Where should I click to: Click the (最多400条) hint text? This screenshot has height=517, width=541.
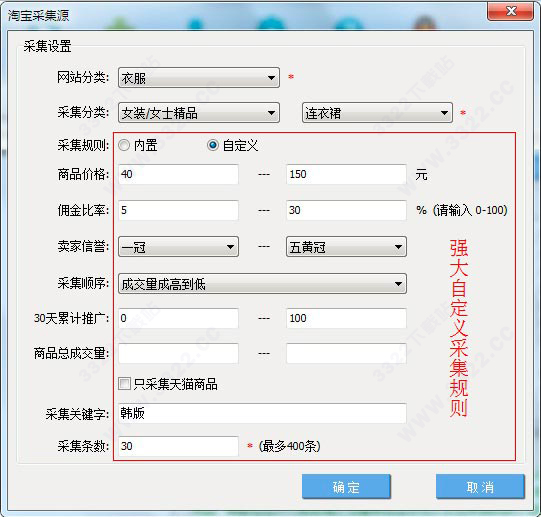(x=289, y=446)
